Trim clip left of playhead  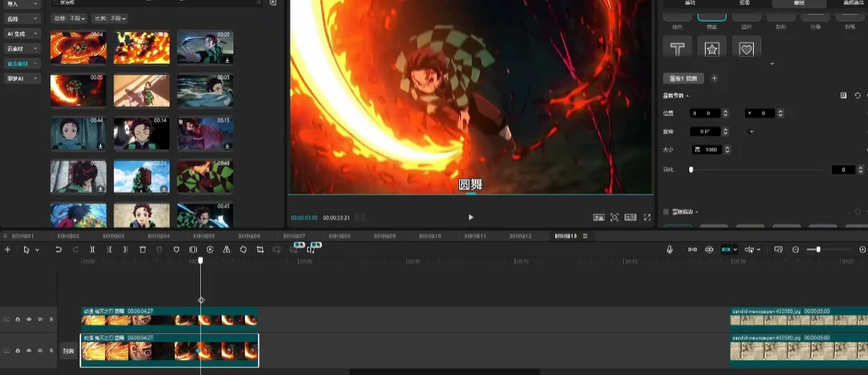(109, 250)
